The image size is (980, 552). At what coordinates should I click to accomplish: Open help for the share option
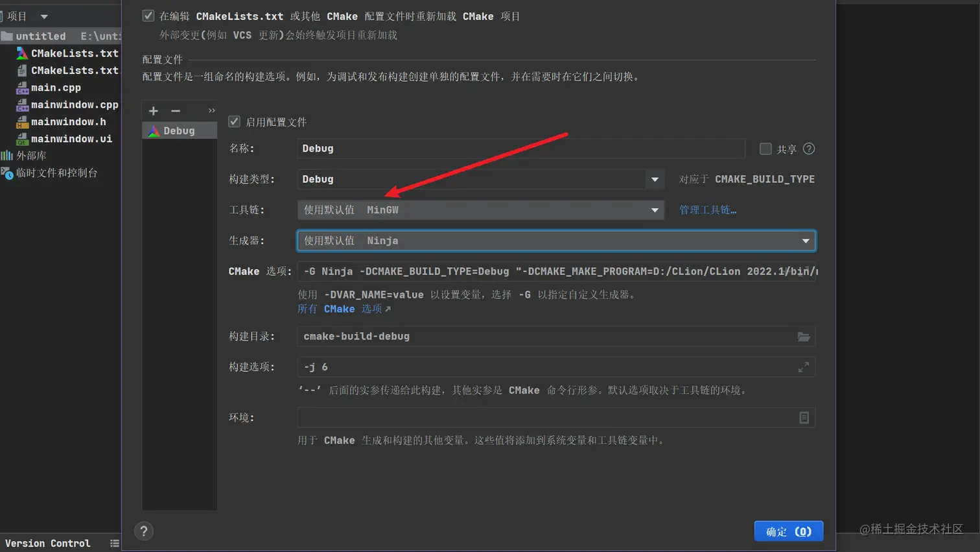809,149
